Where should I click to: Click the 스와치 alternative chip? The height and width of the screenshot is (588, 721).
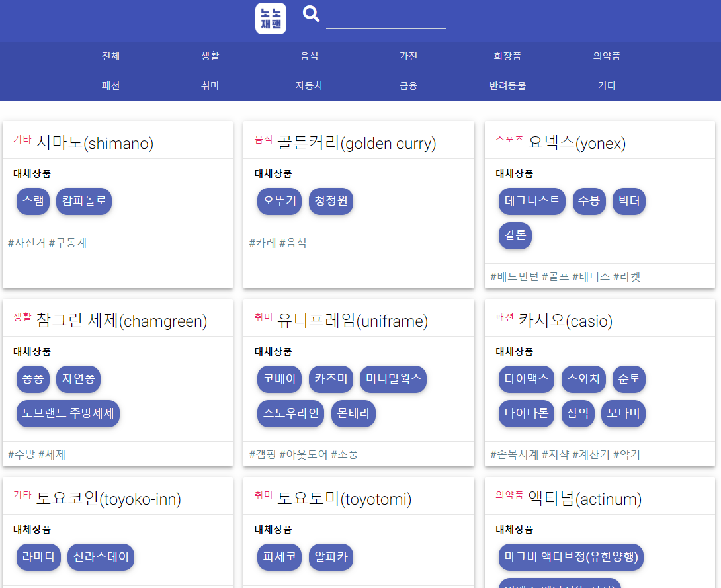(583, 379)
